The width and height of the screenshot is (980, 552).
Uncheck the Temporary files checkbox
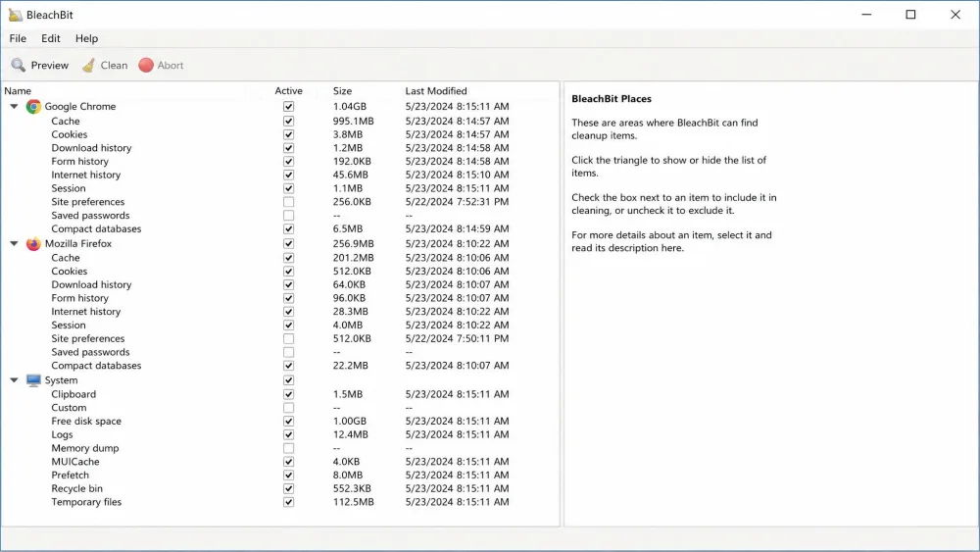tap(288, 502)
